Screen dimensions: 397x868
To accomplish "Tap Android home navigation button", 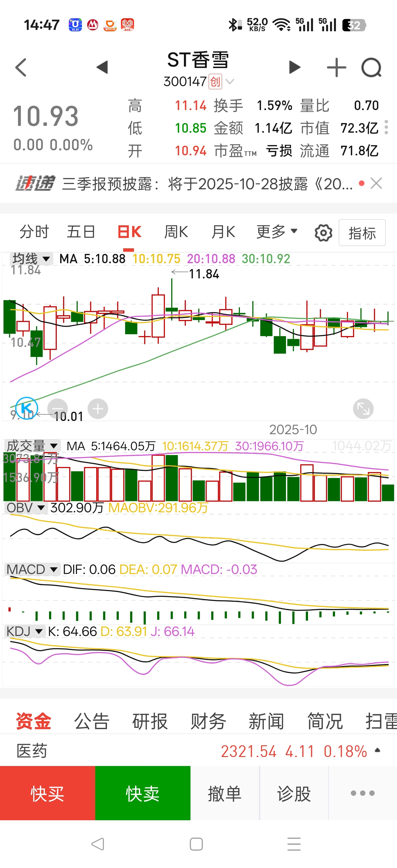I will (196, 844).
